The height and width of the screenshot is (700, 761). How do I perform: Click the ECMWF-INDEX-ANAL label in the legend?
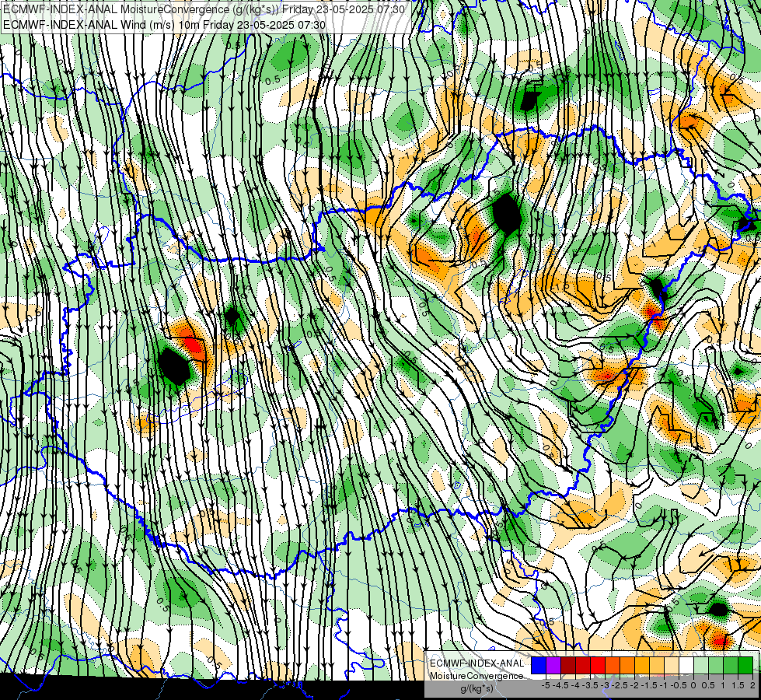pyautogui.click(x=477, y=663)
